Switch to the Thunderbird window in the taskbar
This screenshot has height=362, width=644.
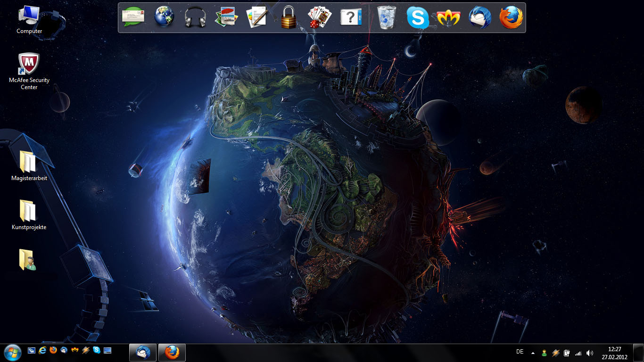coord(143,352)
